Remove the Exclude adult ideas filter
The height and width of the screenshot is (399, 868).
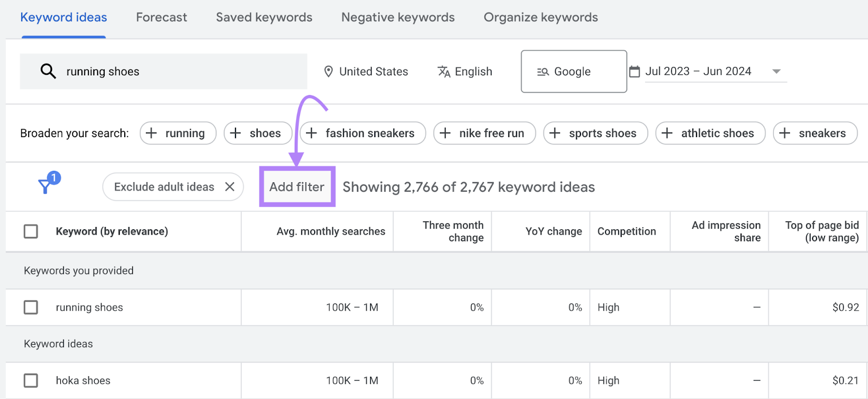[229, 186]
